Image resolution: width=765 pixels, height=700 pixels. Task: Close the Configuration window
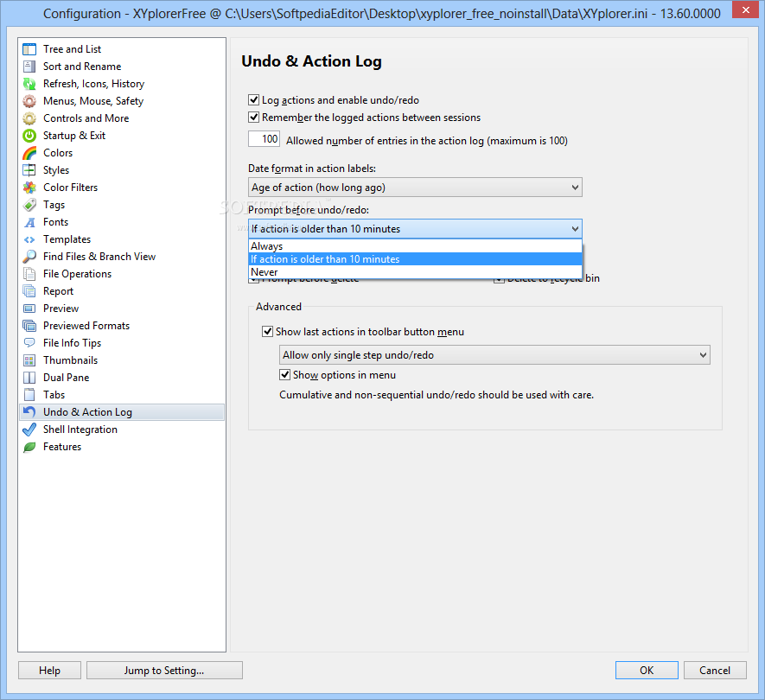coord(745,10)
